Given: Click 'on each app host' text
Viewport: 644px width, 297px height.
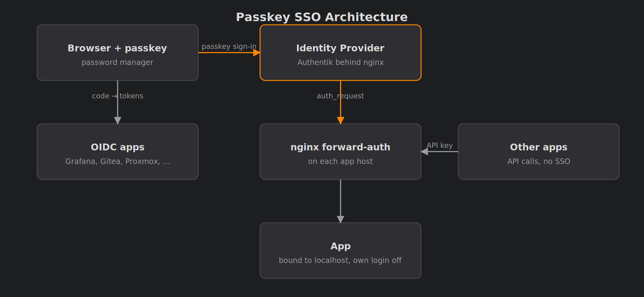Looking at the screenshot, I should (341, 161).
